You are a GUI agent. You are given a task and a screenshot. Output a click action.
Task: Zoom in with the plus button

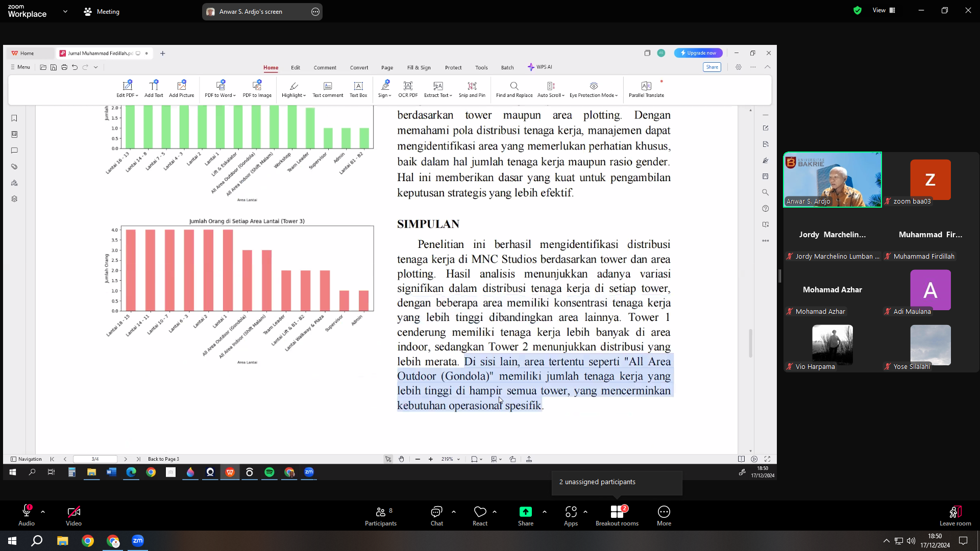tap(431, 459)
